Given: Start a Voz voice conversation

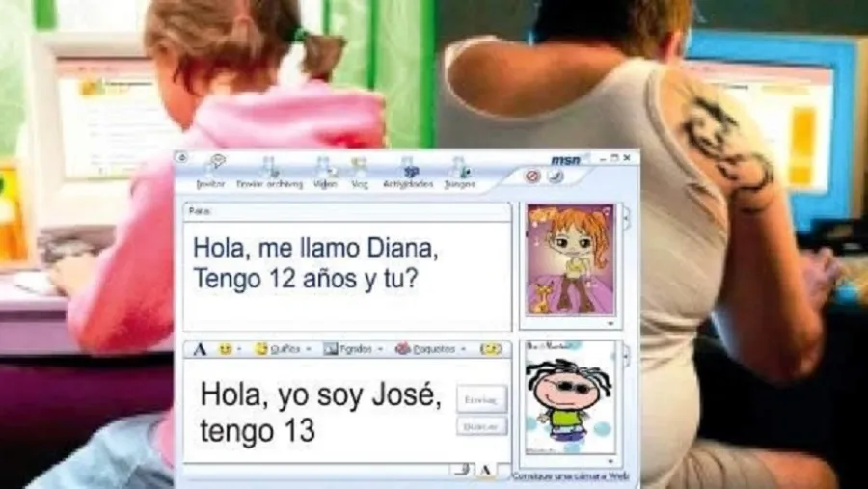Looking at the screenshot, I should coord(360,173).
